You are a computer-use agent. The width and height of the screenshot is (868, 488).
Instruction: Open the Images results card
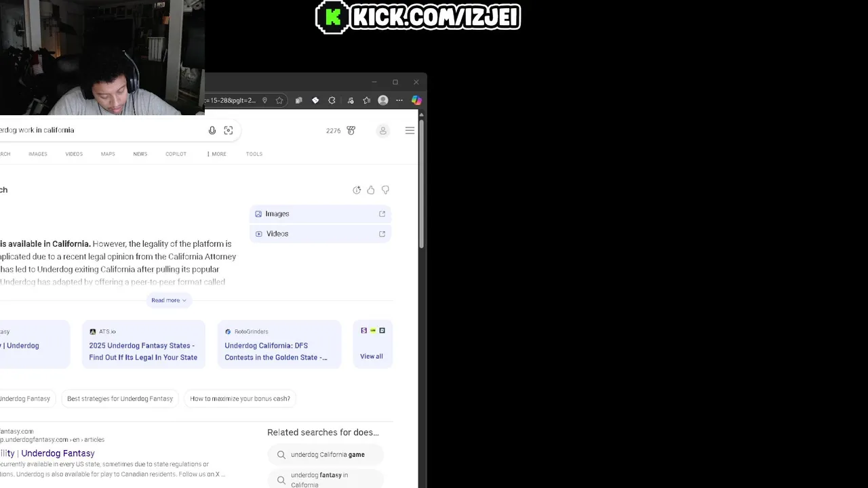(x=320, y=213)
